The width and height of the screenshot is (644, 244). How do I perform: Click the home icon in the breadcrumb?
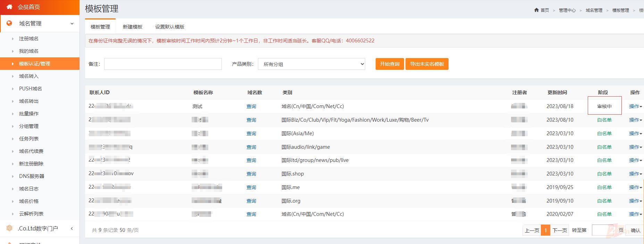coord(536,10)
